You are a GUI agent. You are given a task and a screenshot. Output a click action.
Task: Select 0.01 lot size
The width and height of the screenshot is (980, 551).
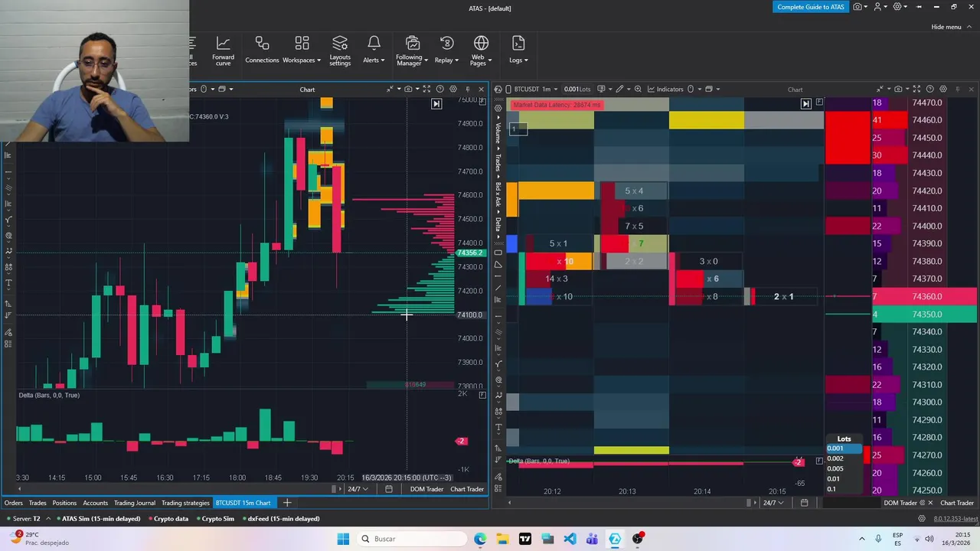tap(844, 479)
